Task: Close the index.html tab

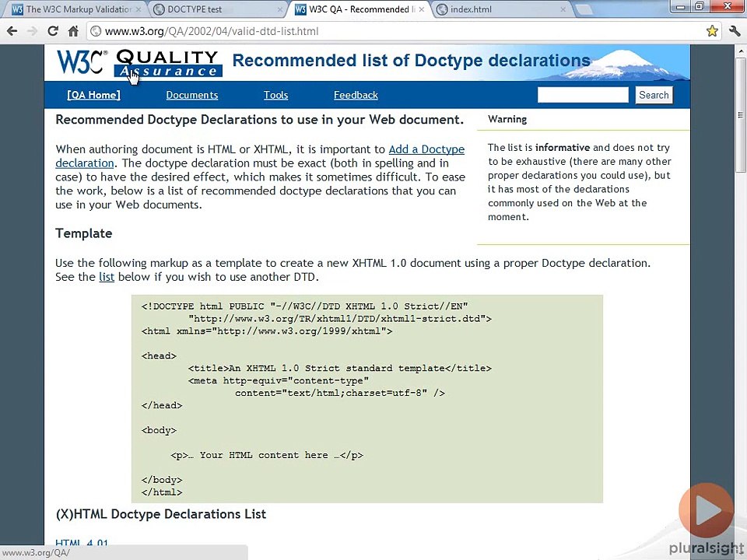Action: 563,9
